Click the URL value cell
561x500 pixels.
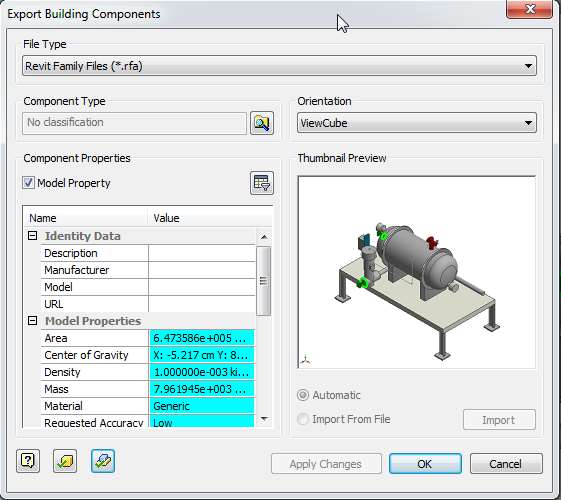[x=202, y=304]
